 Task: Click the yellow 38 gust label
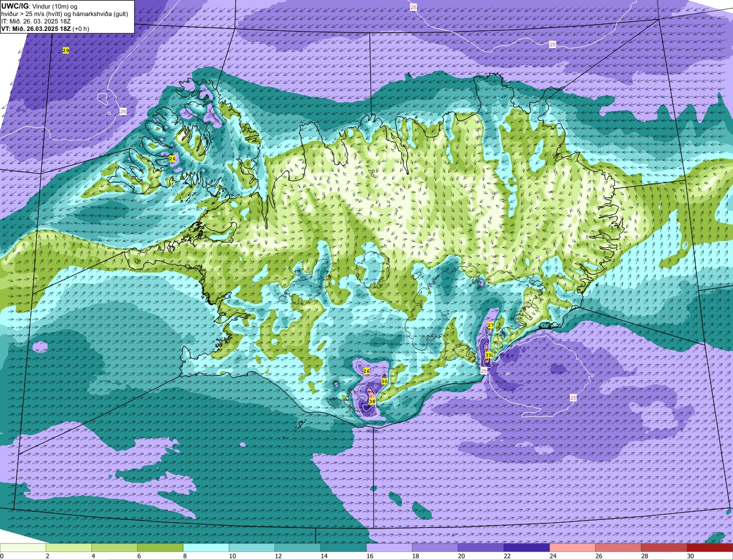pyautogui.click(x=372, y=402)
